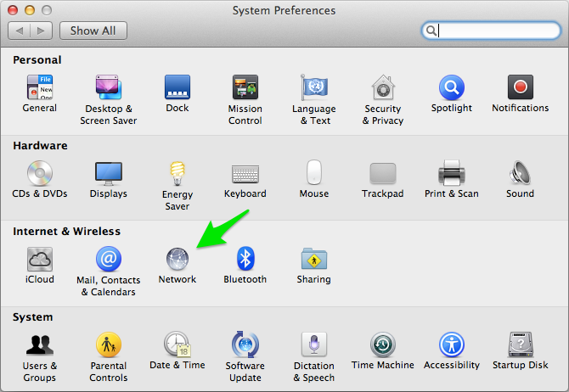This screenshot has height=392, width=569.
Task: Go forward with the right arrow button
Action: (x=42, y=31)
